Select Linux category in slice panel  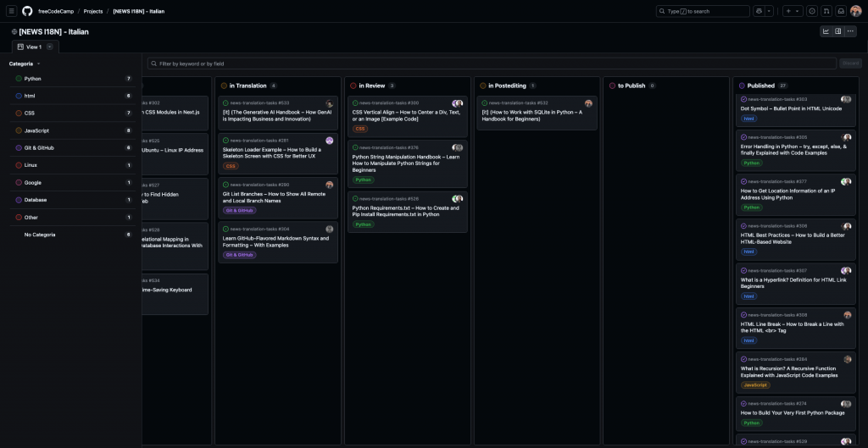[71, 165]
